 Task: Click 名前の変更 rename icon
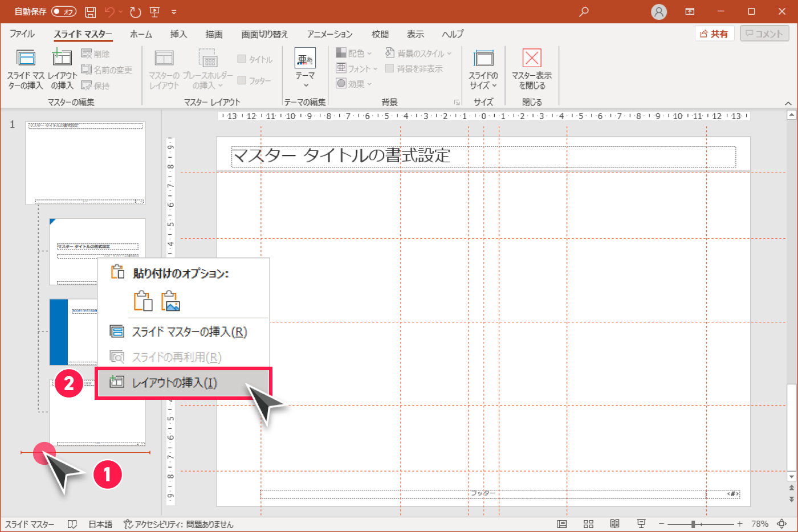(x=87, y=69)
